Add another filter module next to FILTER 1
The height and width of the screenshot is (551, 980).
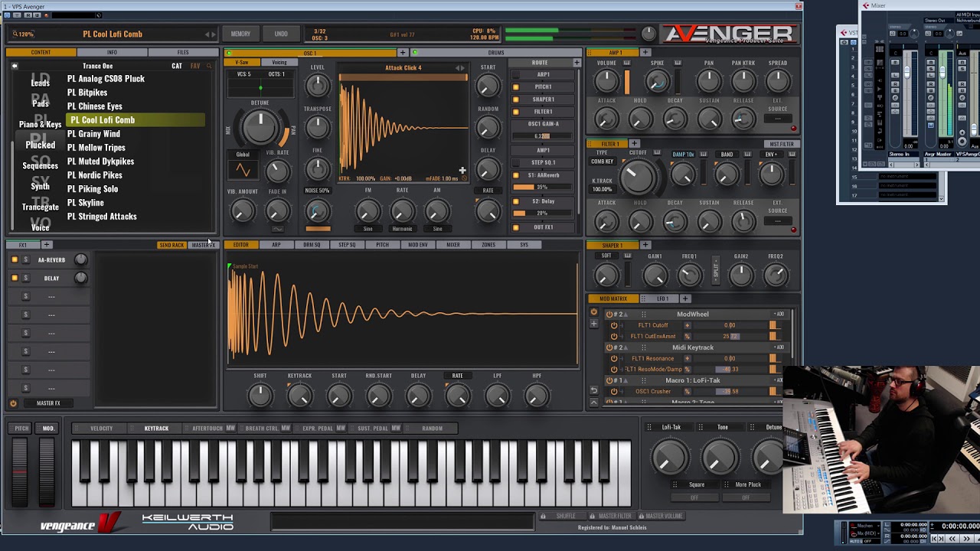click(634, 144)
